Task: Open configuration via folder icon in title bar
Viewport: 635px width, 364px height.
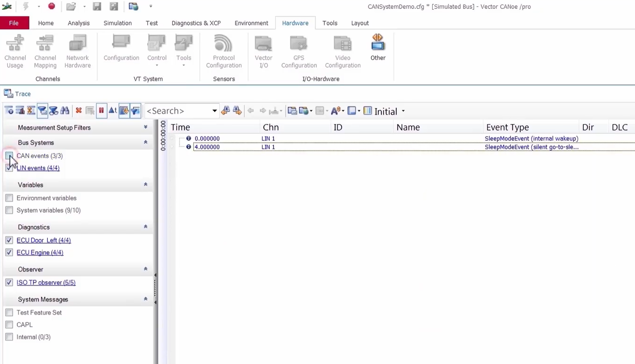Action: pyautogui.click(x=71, y=6)
